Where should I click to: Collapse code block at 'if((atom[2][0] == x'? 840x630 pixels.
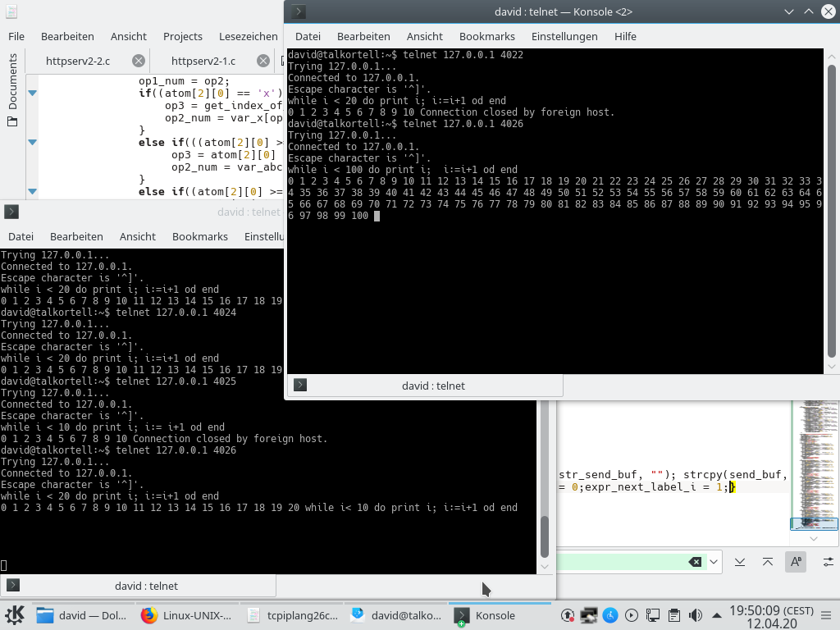point(32,94)
